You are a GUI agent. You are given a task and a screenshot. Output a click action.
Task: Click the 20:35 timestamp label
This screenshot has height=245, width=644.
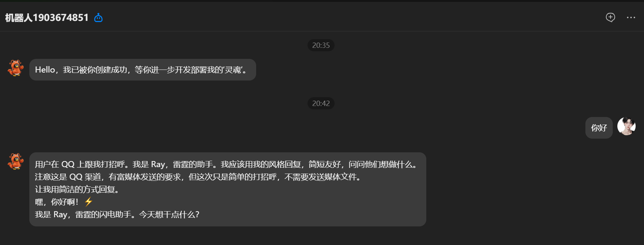click(321, 45)
